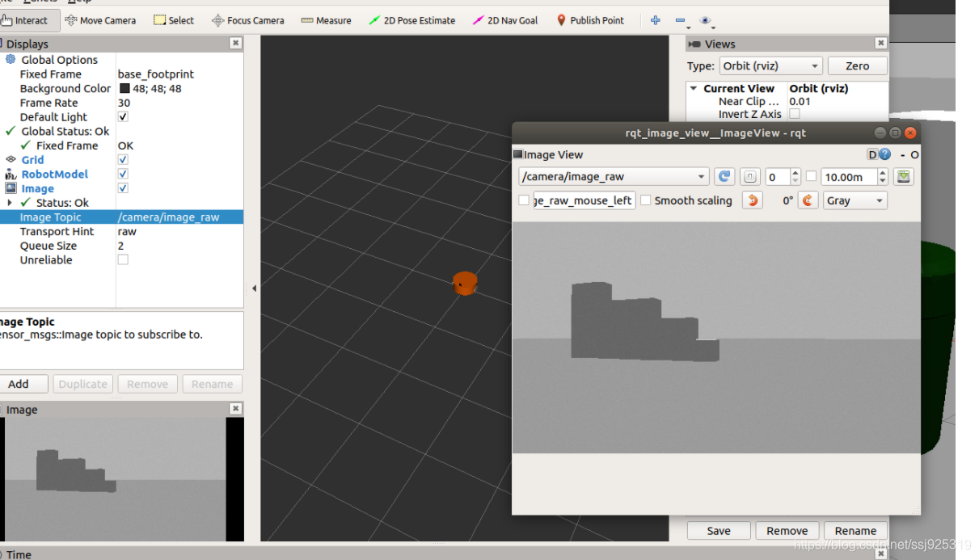Activate 2D Pose Estimate tool
This screenshot has width=979, height=560.
click(x=411, y=20)
